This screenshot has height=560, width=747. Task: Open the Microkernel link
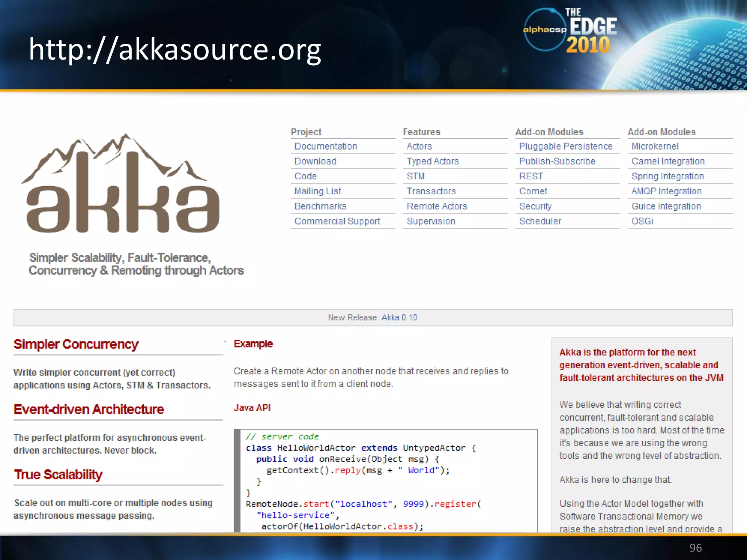[655, 146]
